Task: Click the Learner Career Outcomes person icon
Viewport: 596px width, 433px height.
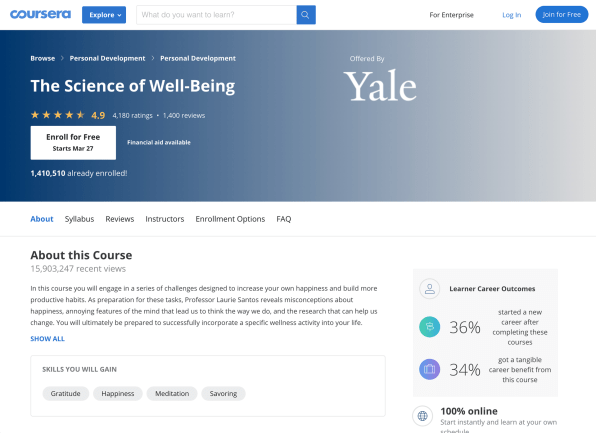Action: tap(430, 289)
